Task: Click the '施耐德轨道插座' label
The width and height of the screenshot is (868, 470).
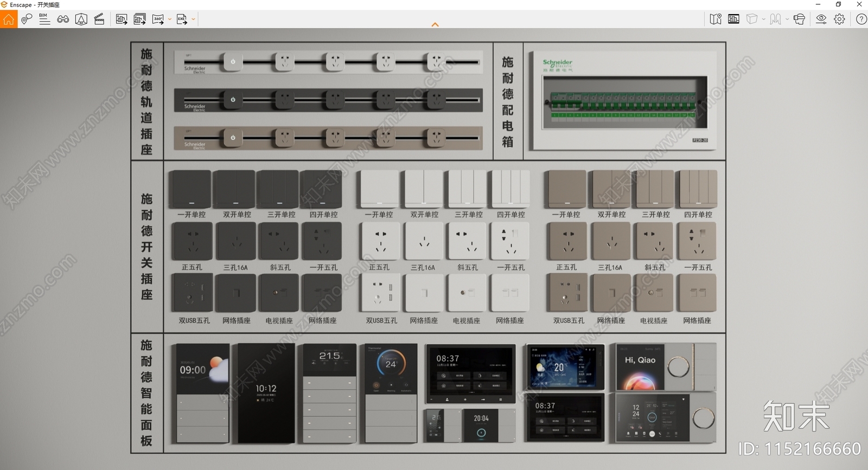Action: [x=146, y=101]
